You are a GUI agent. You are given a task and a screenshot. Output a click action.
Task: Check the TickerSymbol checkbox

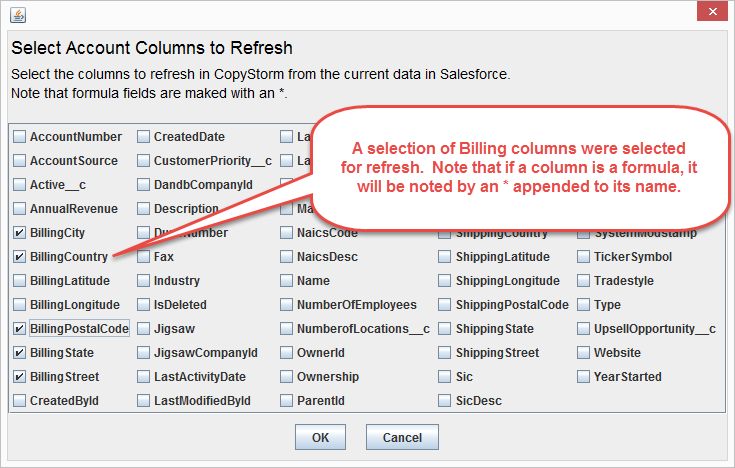[x=583, y=257]
